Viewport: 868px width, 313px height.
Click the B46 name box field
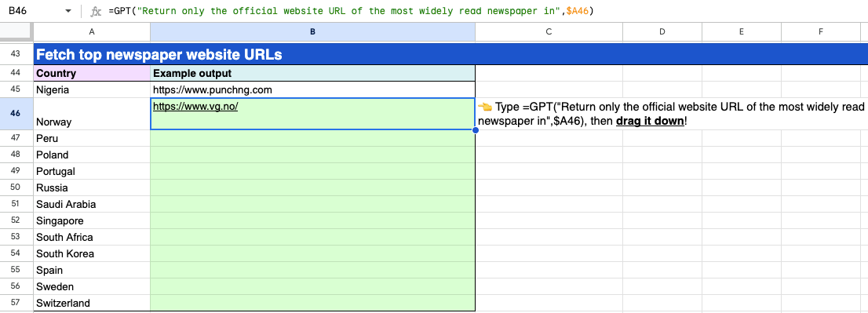(33, 11)
